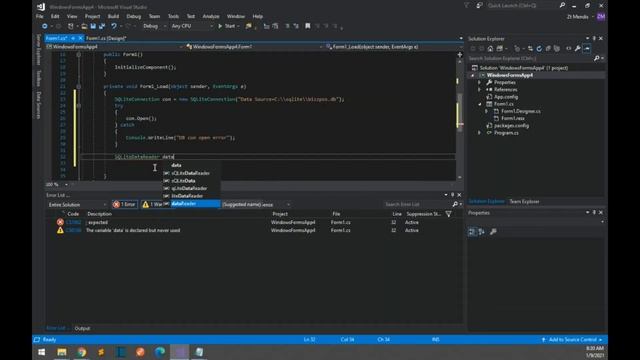The width and height of the screenshot is (640, 360).
Task: Switch to the Team Explorer tab
Action: [524, 202]
